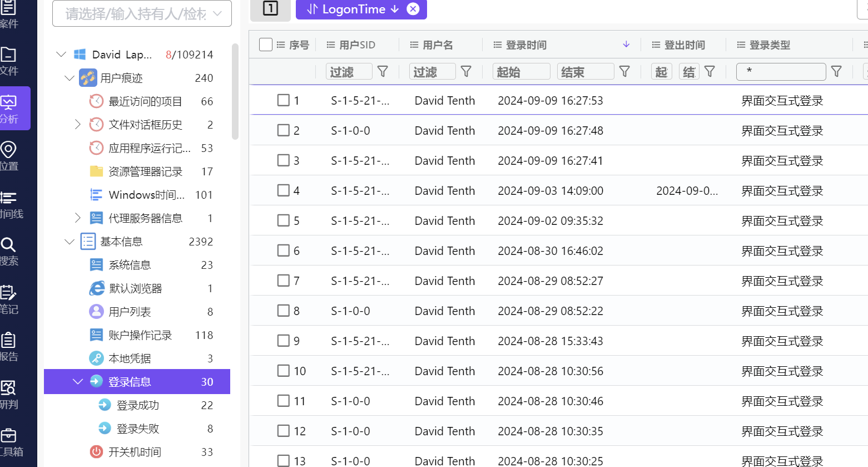
Task: Click the 默认浏览器 browser icon
Action: [x=96, y=288]
